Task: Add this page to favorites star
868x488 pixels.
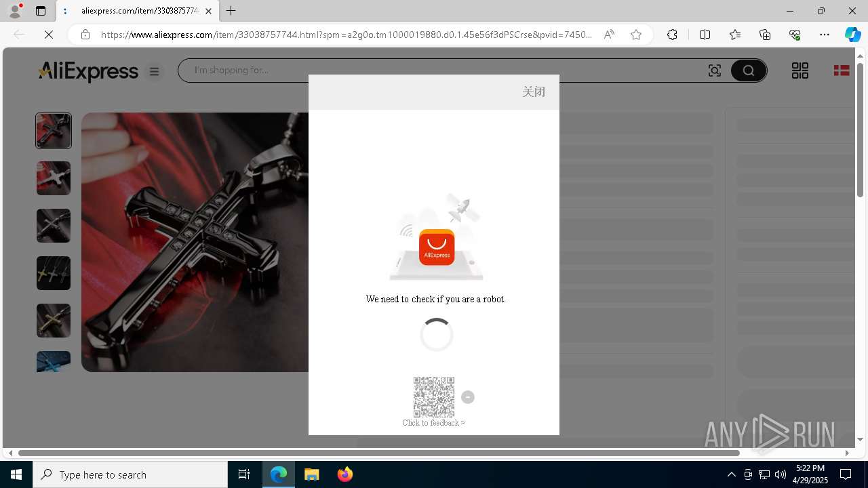Action: pyautogui.click(x=636, y=35)
